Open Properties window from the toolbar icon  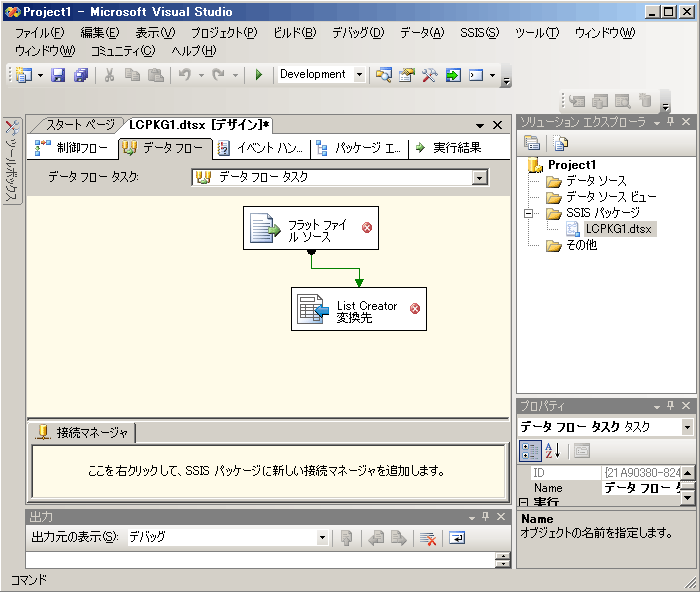point(407,75)
